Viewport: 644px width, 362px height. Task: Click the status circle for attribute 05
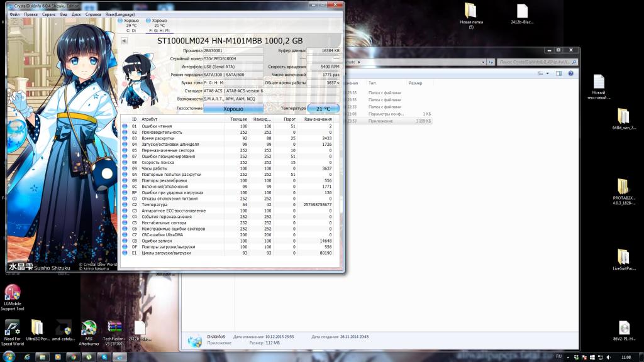(x=125, y=150)
